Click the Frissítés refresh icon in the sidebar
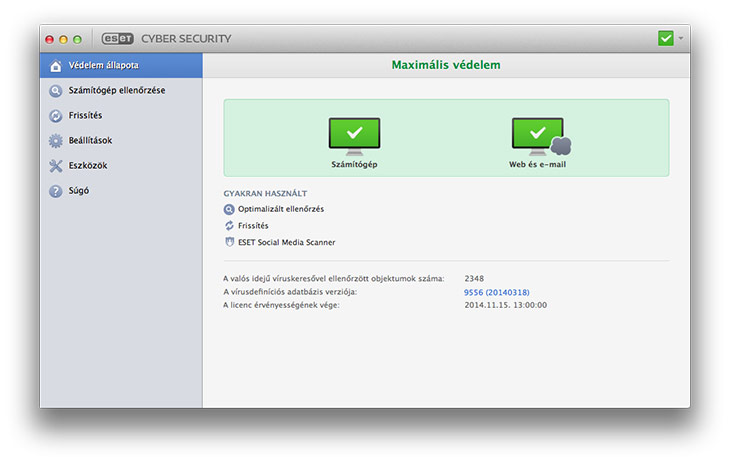Screen dimensions: 730x463 point(56,116)
